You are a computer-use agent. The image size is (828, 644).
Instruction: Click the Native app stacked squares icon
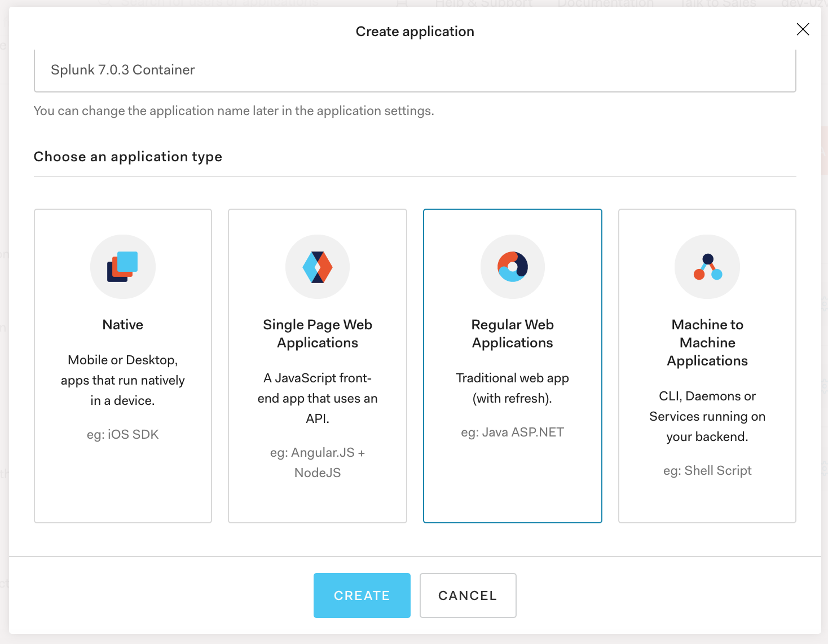click(123, 267)
